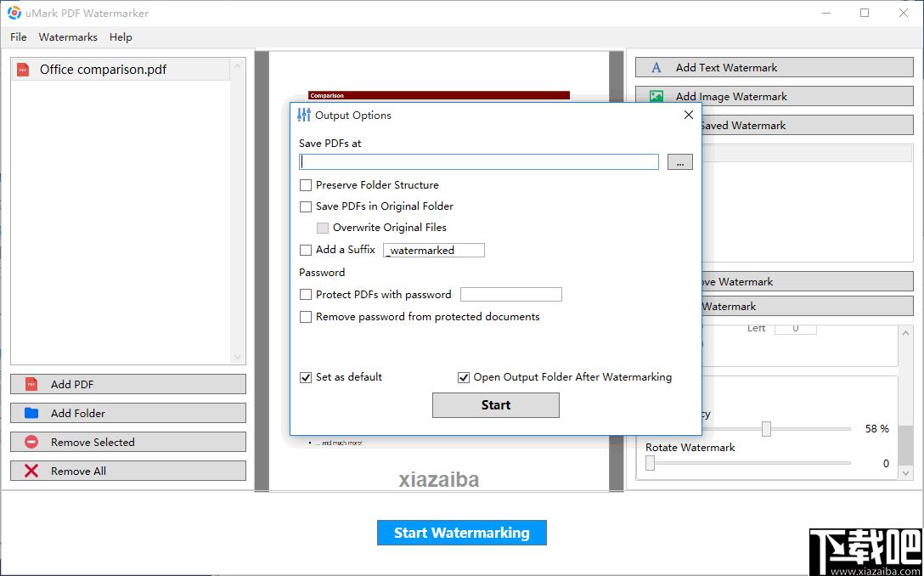Click the Add Image Watermark button
Viewport: 924px width, 576px height.
(x=775, y=96)
